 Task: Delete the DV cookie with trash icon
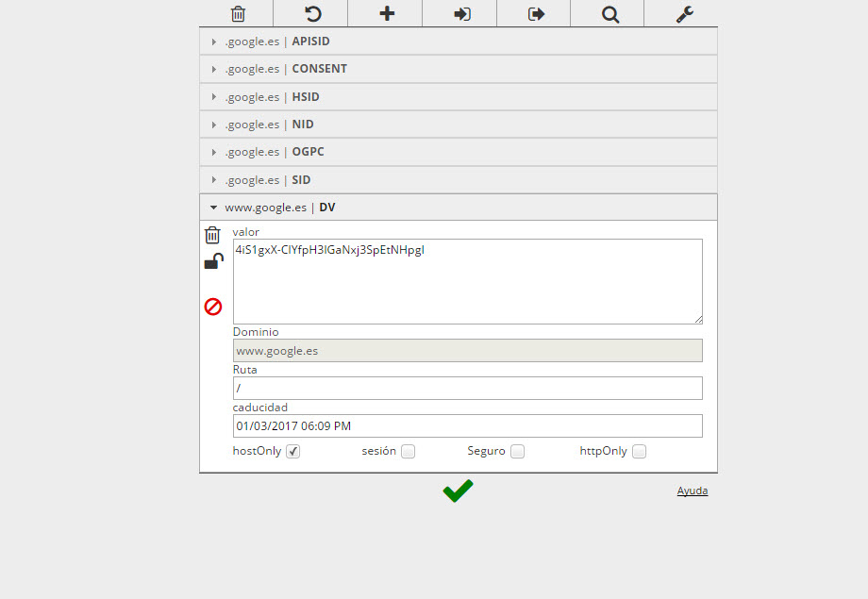pos(213,235)
